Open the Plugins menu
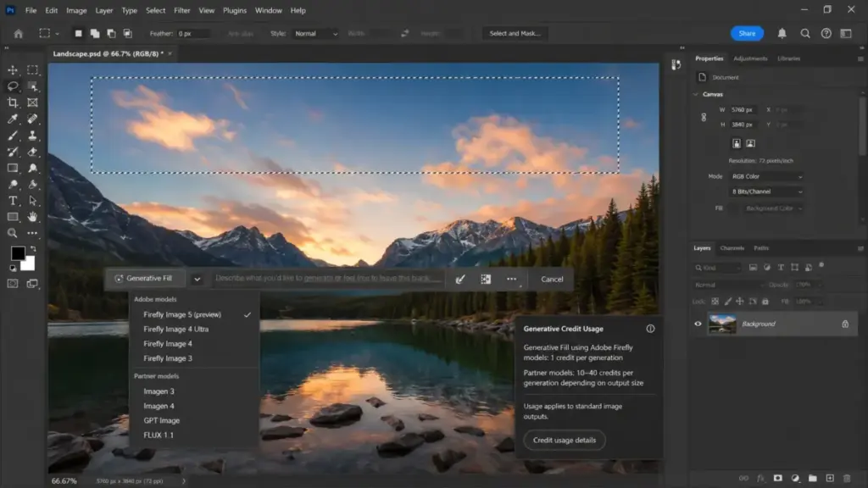The height and width of the screenshot is (488, 868). tap(235, 10)
